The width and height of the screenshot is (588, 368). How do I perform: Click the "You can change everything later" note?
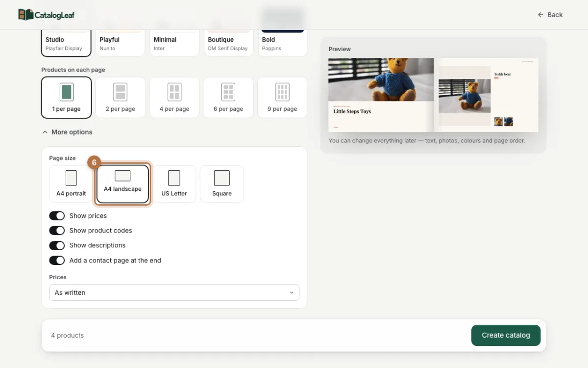[427, 140]
